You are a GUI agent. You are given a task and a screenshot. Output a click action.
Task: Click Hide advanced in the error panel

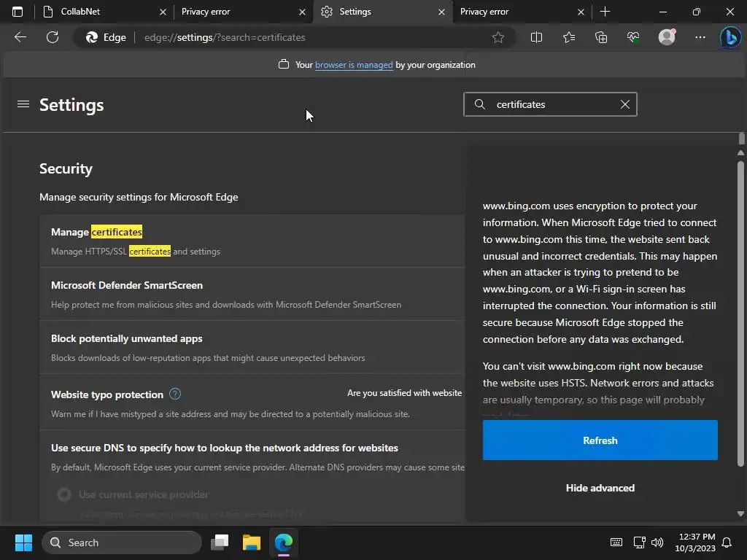click(600, 488)
